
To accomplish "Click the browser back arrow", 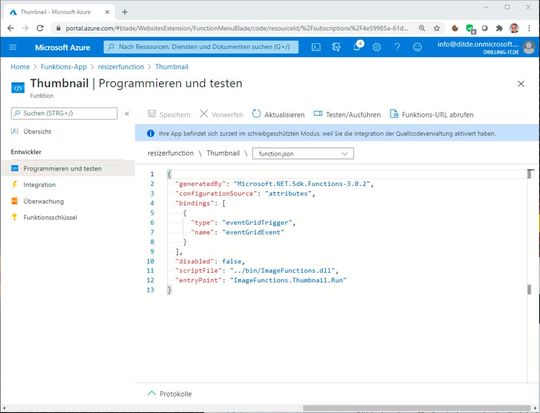I will tap(10, 28).
